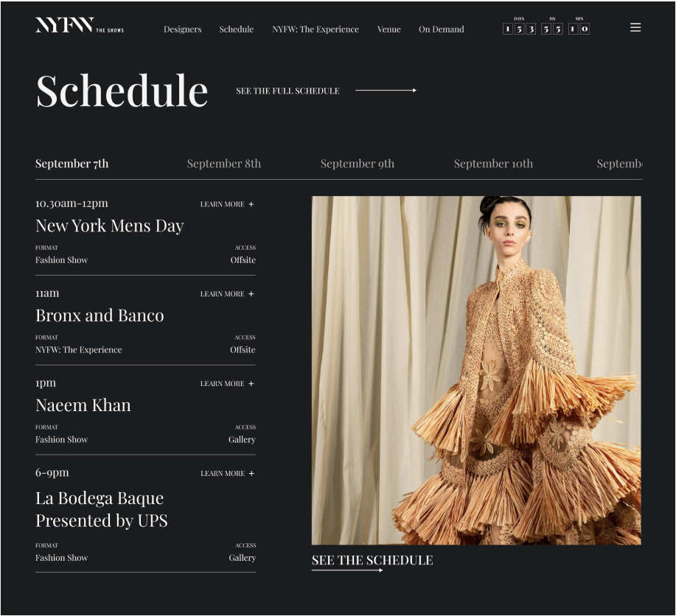Open the On Demand section
This screenshot has height=616, width=676.
coord(441,29)
